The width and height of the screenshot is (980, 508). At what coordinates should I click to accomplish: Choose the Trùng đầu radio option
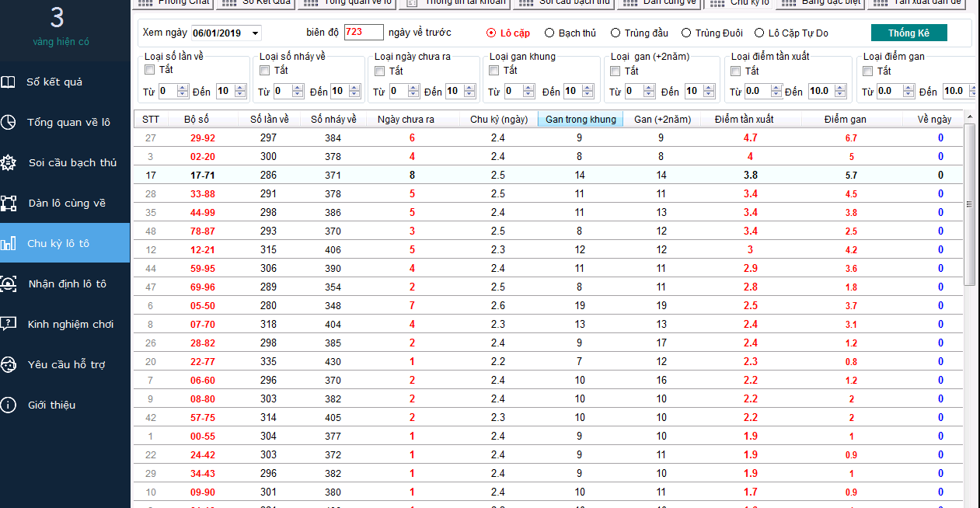point(616,33)
